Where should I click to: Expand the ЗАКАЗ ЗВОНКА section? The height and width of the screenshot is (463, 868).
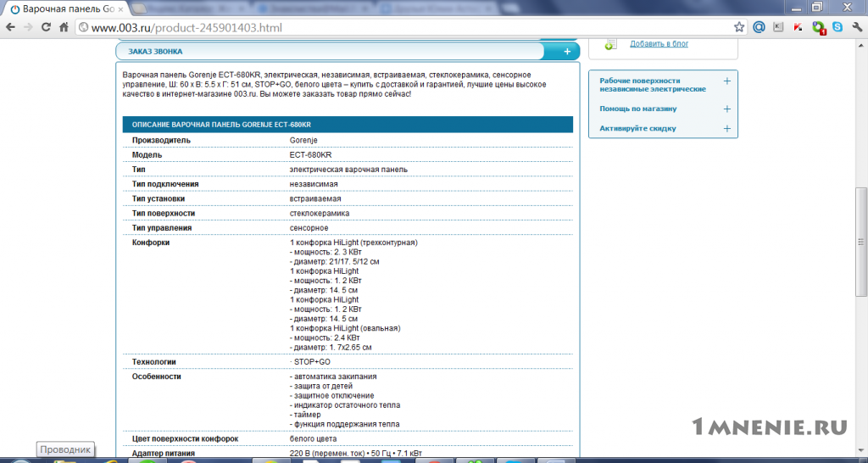click(x=567, y=52)
